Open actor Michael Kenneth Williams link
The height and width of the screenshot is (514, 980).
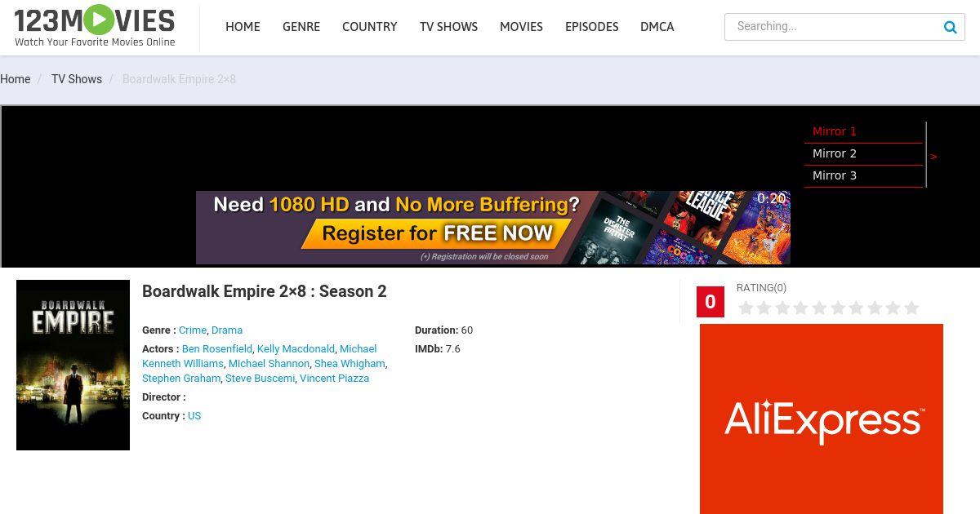[260, 357]
